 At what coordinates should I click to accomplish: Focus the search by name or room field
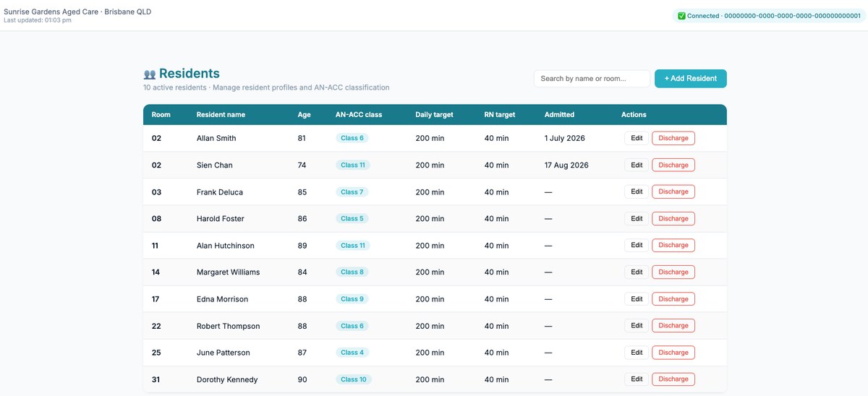pos(592,79)
